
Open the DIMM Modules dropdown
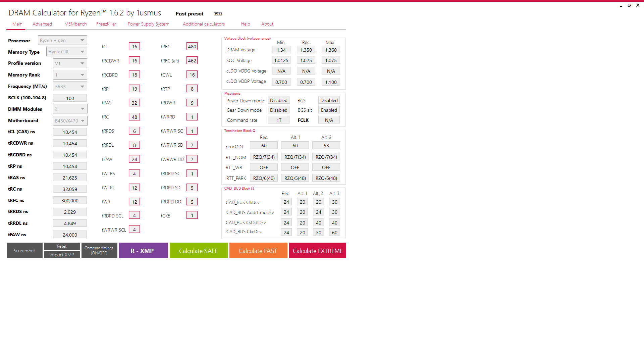pyautogui.click(x=70, y=109)
